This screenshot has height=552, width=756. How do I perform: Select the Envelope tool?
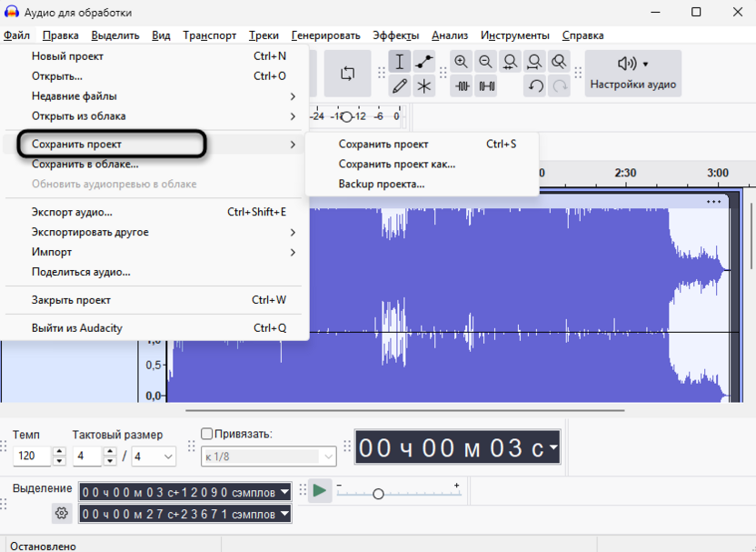423,62
